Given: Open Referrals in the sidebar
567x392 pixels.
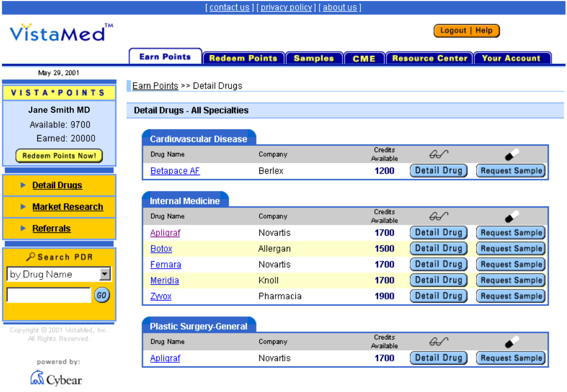Looking at the screenshot, I should coord(52,229).
